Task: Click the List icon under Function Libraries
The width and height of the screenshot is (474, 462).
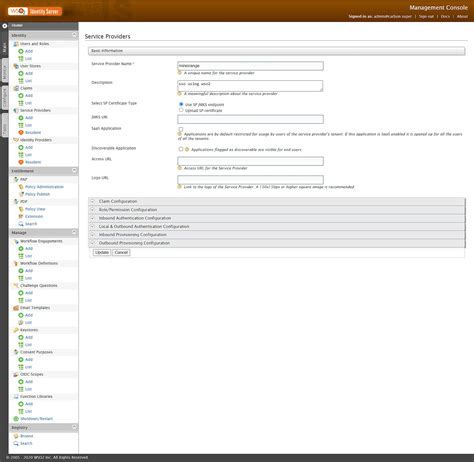Action: 21,411
